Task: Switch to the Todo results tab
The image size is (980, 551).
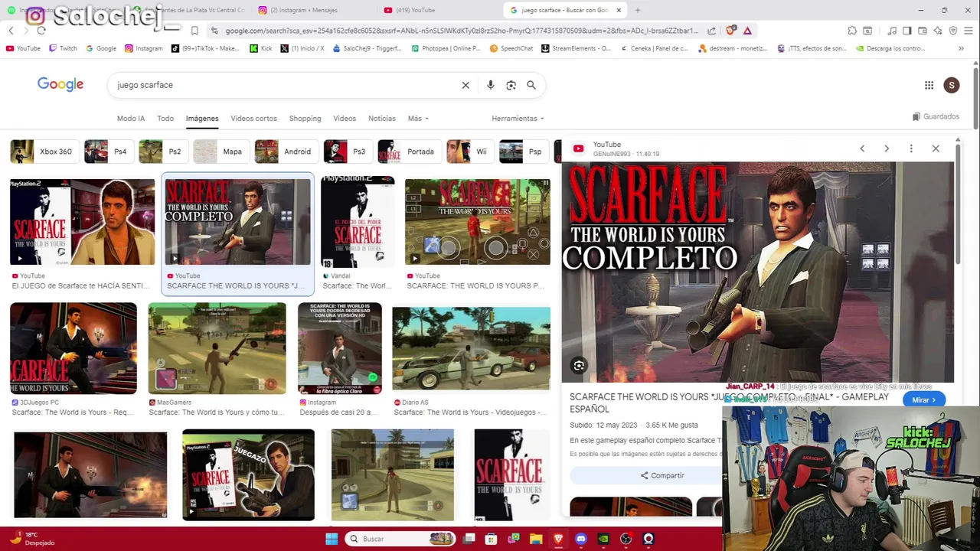Action: [165, 119]
